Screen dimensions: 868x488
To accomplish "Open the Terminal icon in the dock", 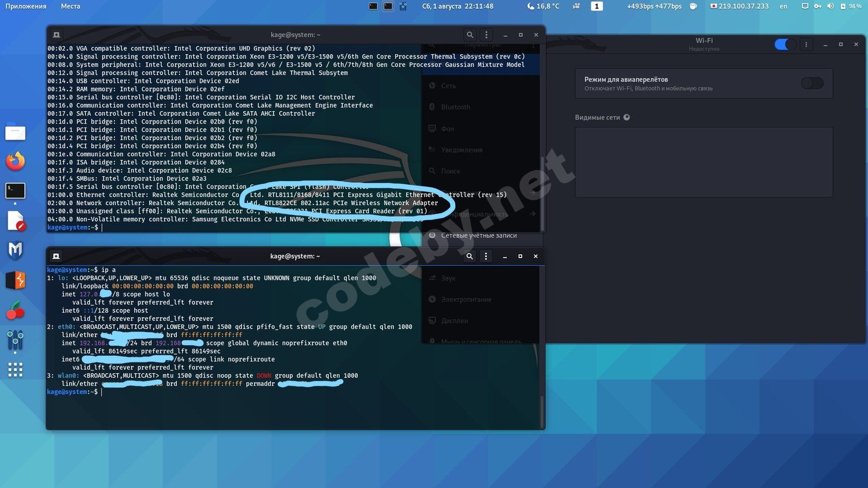I will coord(15,191).
